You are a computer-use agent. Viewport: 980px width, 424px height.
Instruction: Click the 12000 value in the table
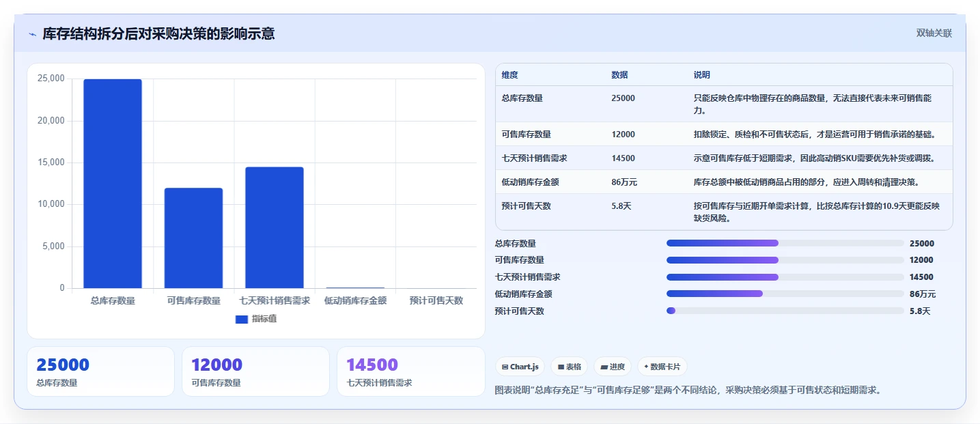[624, 135]
